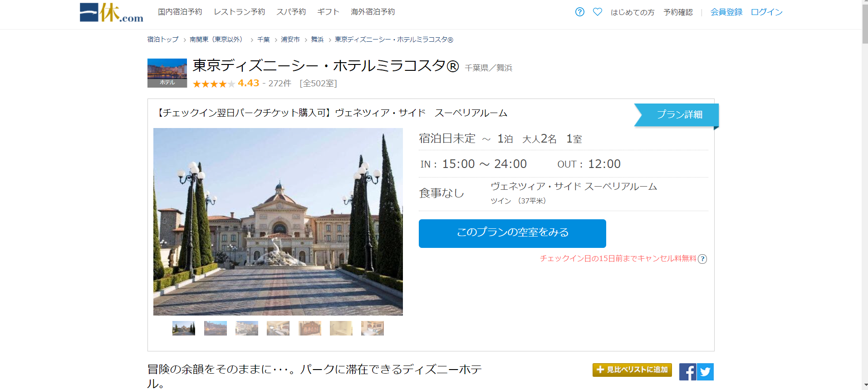Viewport: 868px width, 390px height.
Task: Go to 舞浜 breadcrumb
Action: click(318, 39)
